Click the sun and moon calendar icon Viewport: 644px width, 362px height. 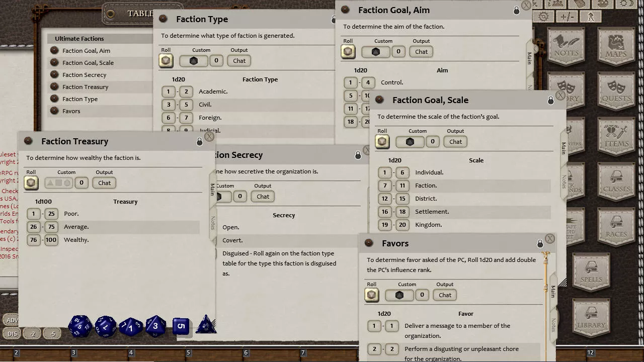click(x=627, y=3)
